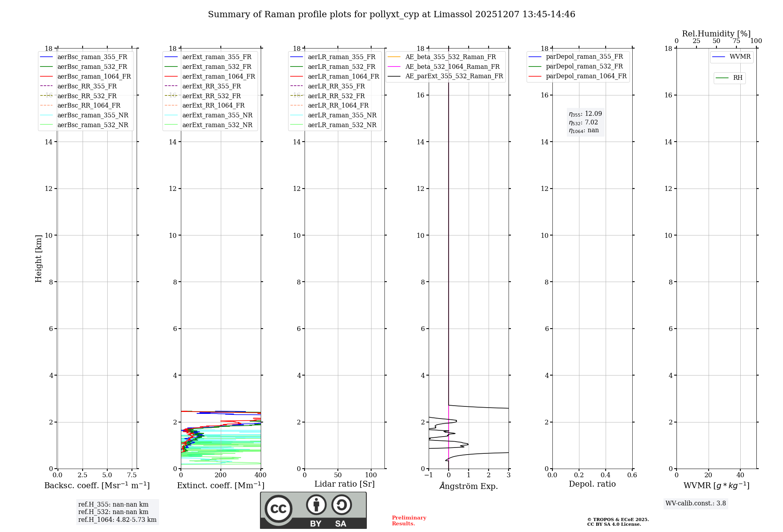Click the BY attribution person icon
The image size is (783, 532).
[316, 505]
